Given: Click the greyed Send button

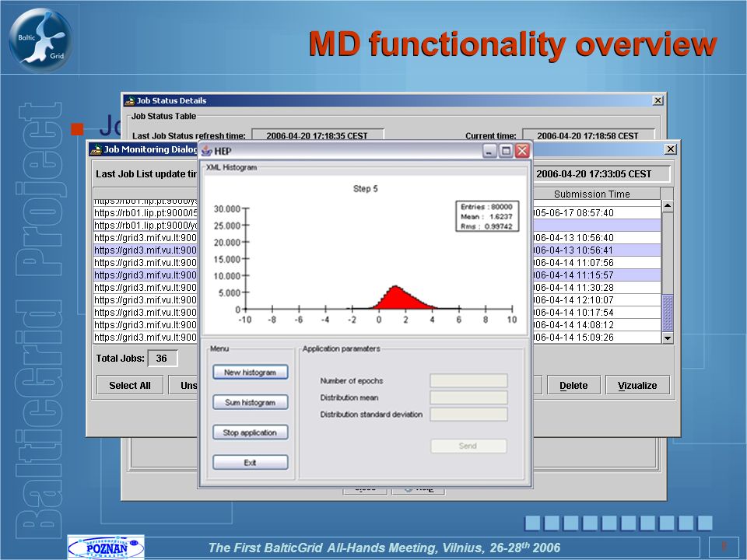Looking at the screenshot, I should point(468,446).
